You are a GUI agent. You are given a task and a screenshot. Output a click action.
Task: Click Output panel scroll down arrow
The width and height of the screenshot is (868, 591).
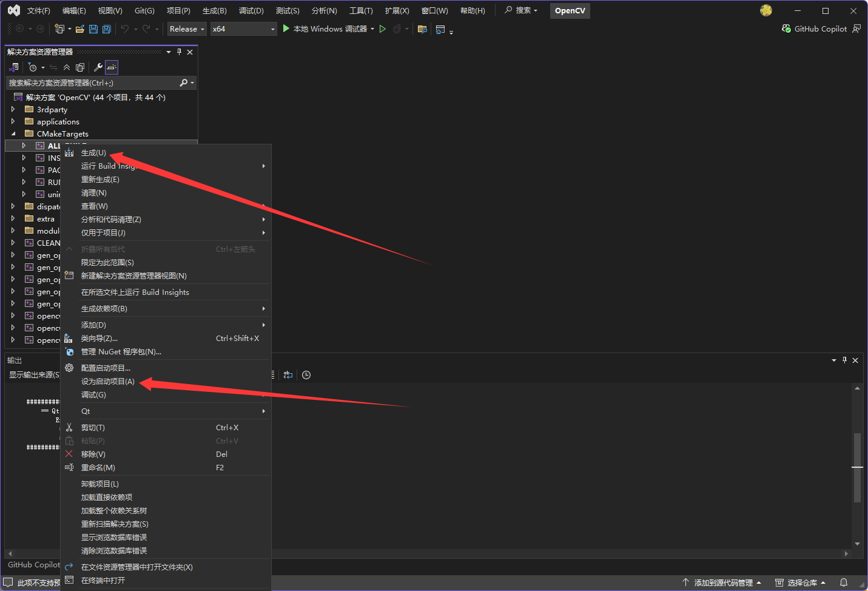[x=857, y=544]
